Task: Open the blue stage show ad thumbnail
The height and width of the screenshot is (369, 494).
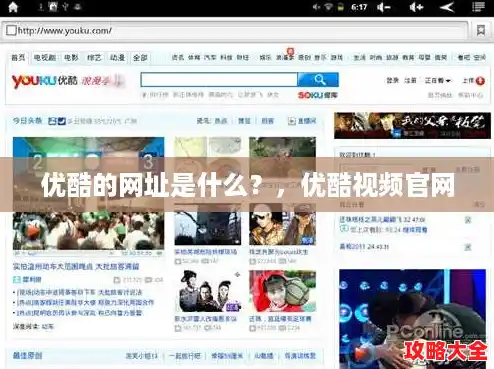Action: [412, 319]
